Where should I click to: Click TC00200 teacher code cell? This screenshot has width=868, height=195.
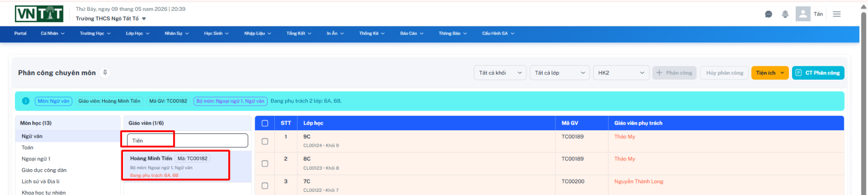573,182
